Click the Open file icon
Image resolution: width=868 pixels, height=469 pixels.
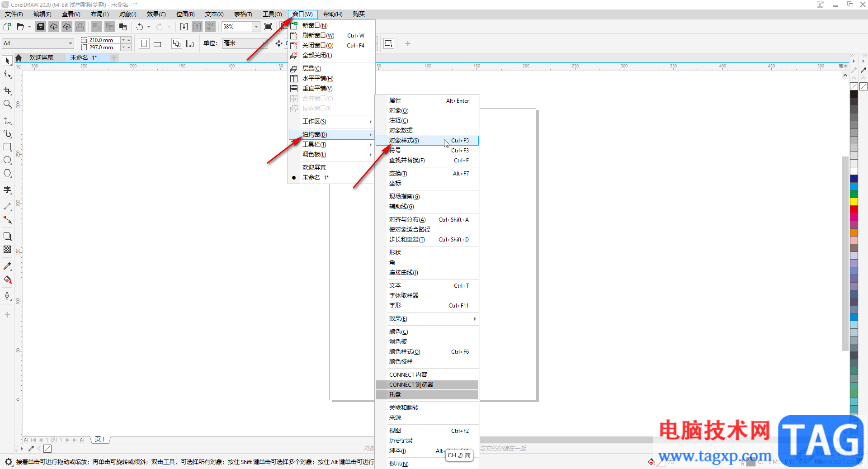click(20, 27)
